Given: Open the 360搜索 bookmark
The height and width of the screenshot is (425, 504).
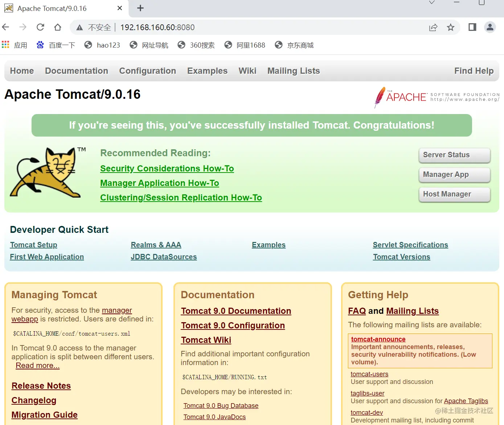Looking at the screenshot, I should [196, 45].
